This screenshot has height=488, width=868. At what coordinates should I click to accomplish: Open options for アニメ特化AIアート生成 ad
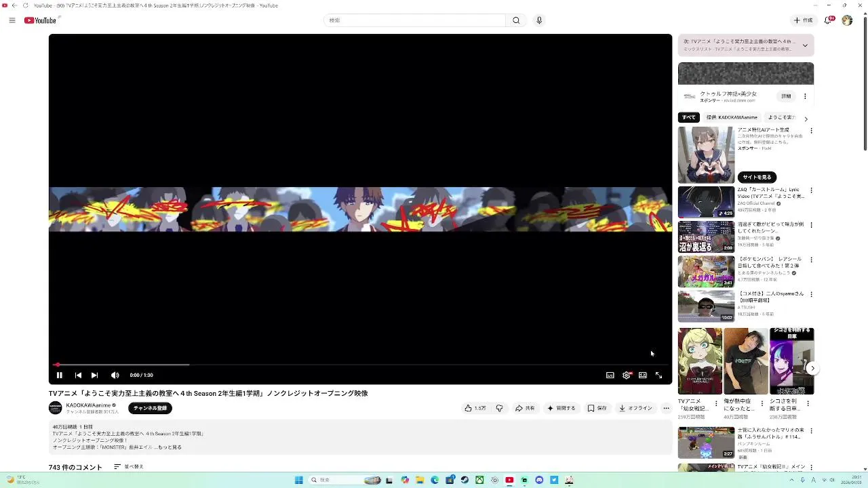pos(811,130)
